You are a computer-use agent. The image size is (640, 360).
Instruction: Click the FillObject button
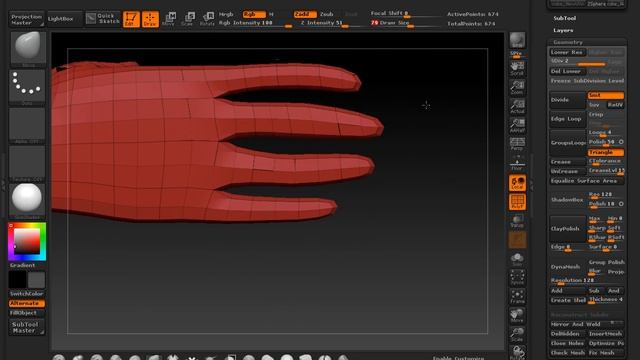(27, 313)
